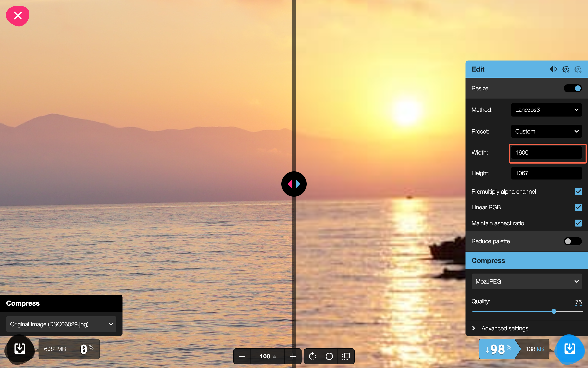Click the zoom percentage value 100
This screenshot has width=588, height=368.
click(x=265, y=357)
